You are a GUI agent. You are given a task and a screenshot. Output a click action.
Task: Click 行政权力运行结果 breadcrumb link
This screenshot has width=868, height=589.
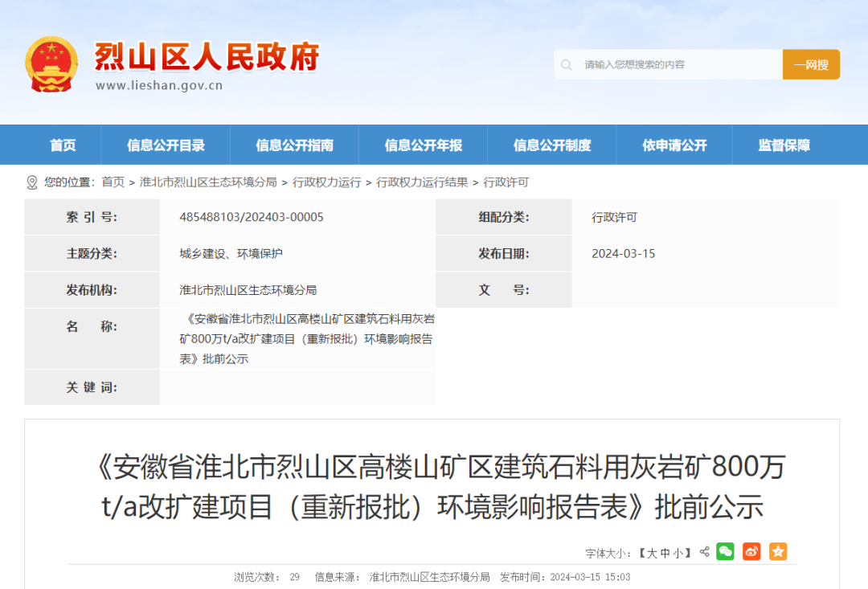tap(422, 182)
